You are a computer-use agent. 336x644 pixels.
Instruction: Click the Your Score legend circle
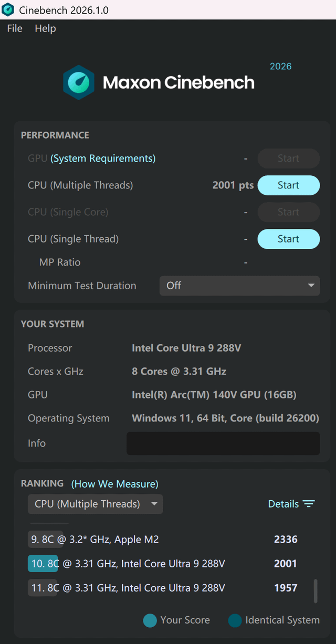click(150, 620)
